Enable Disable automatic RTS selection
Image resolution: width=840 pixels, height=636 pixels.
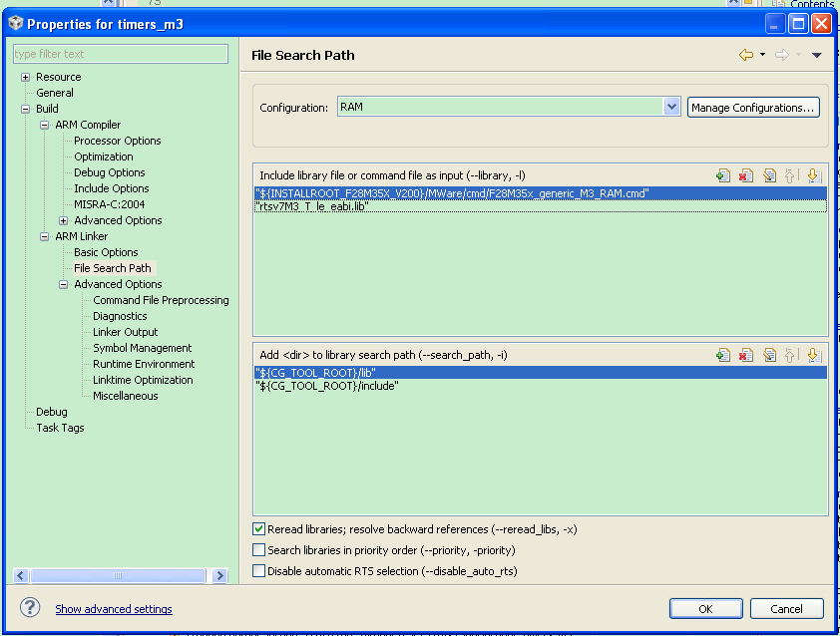click(x=258, y=570)
